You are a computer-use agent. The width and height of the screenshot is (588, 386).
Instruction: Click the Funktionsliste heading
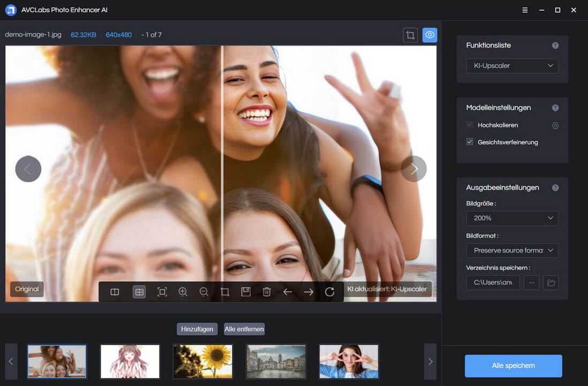(488, 46)
